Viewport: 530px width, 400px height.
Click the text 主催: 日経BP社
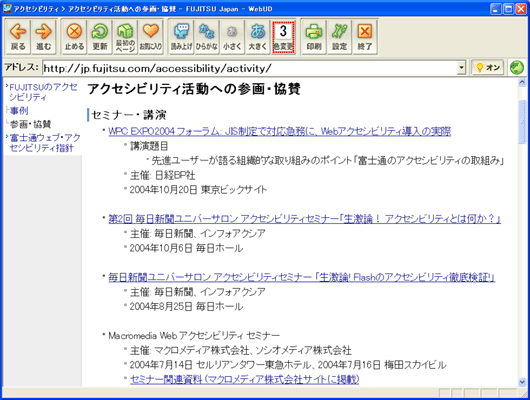[163, 175]
